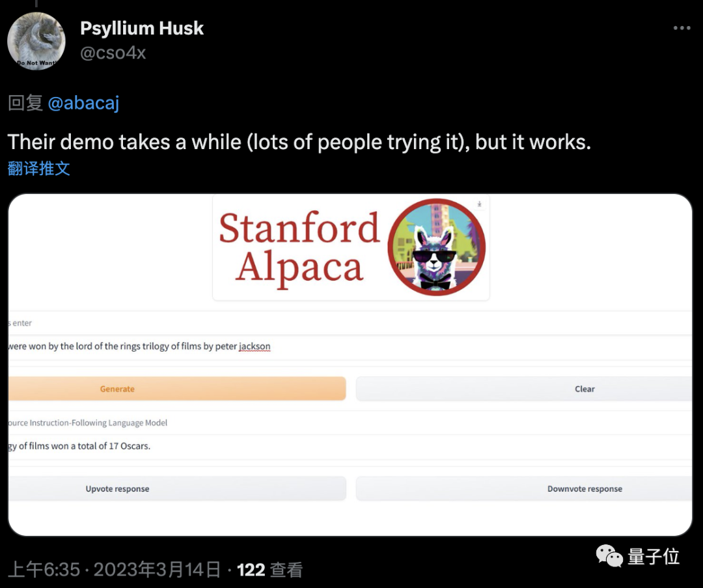Screen dimensions: 703x588
Task: Click the 量子位 watermark text
Action: click(654, 556)
